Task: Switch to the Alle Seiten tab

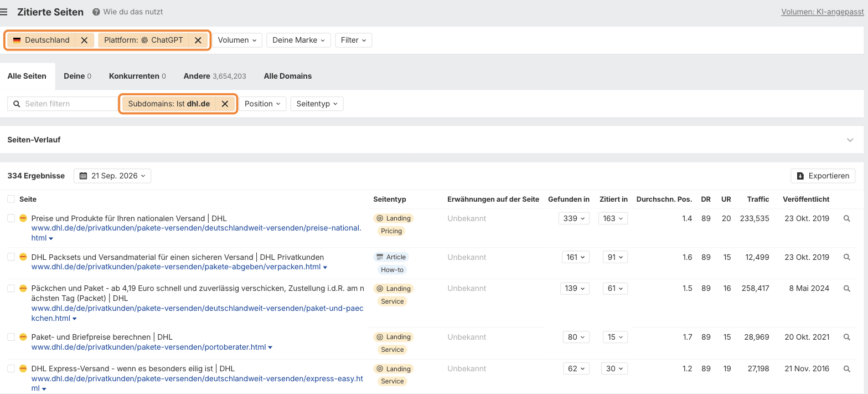Action: 27,76
